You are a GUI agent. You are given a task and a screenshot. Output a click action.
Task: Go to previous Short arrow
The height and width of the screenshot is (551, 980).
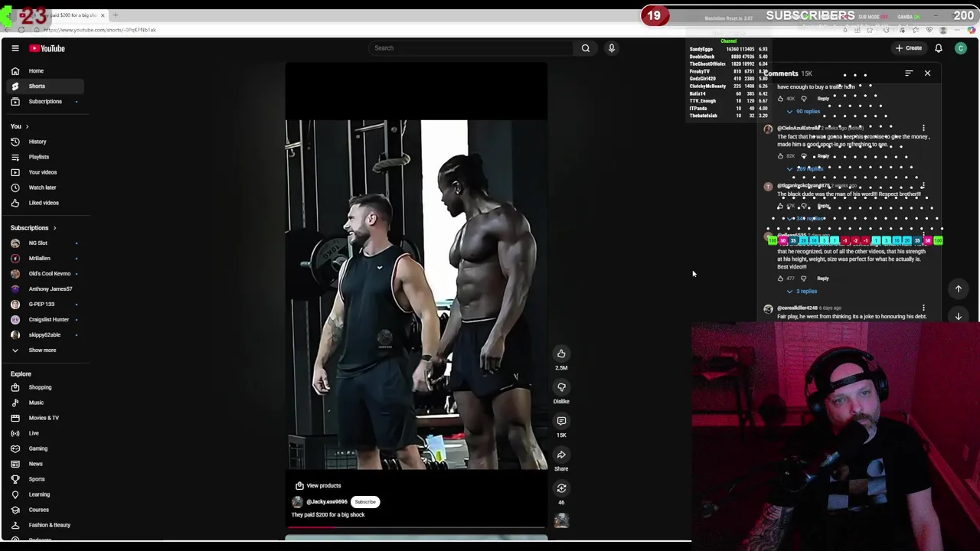[x=958, y=289]
